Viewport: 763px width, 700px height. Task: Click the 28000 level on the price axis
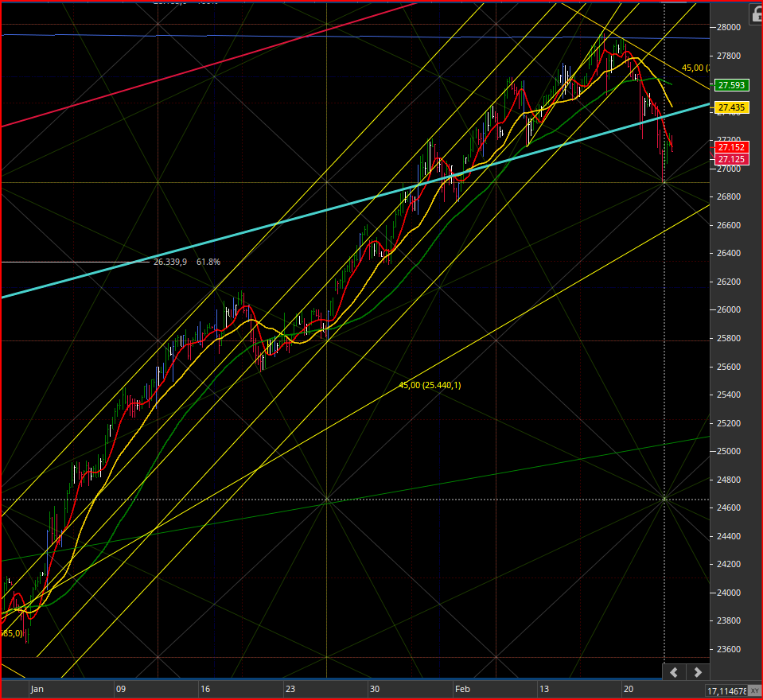(729, 27)
